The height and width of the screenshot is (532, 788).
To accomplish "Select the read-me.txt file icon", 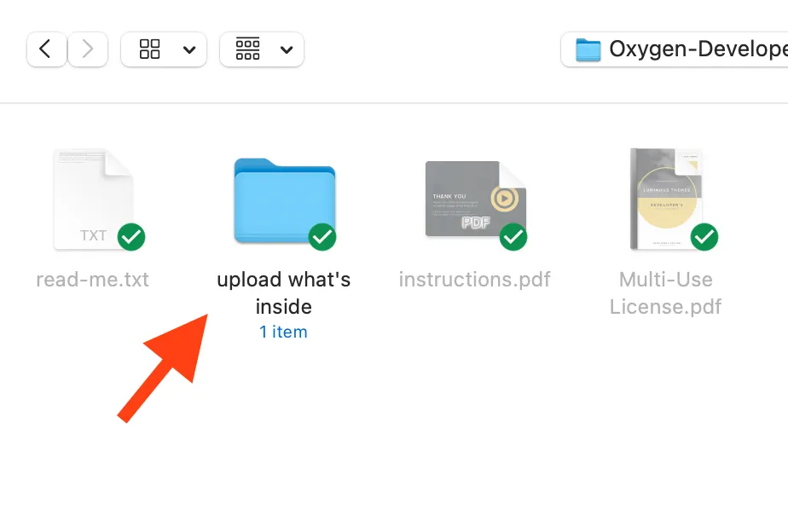I will (94, 199).
